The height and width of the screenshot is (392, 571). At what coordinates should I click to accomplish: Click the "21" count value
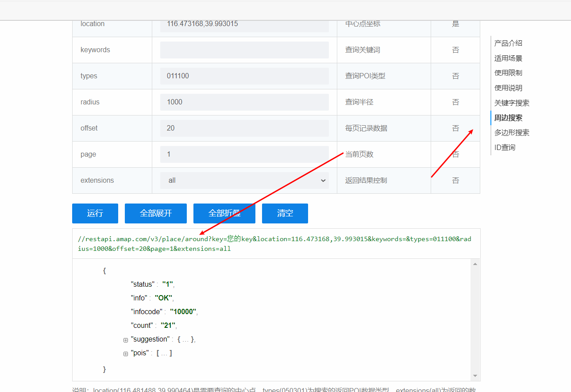168,326
